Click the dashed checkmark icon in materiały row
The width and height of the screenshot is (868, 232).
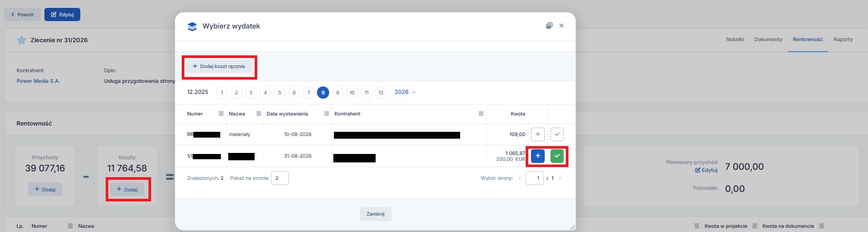coord(557,134)
